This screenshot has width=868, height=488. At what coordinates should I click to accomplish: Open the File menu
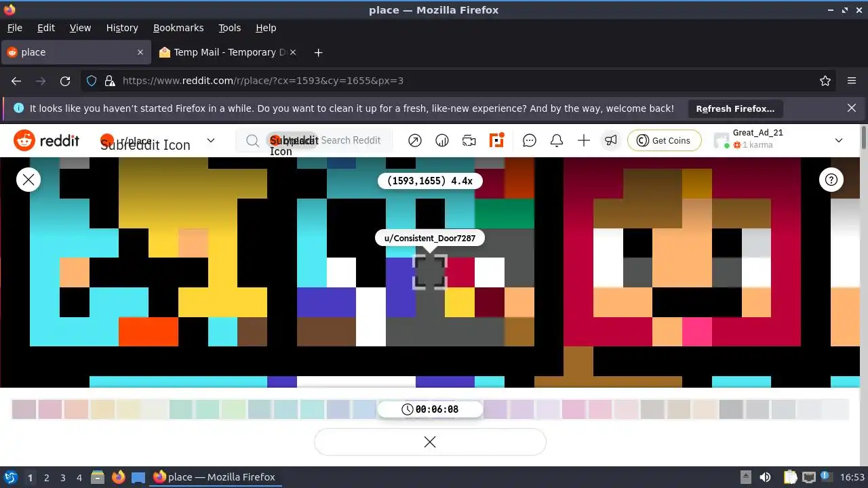14,28
